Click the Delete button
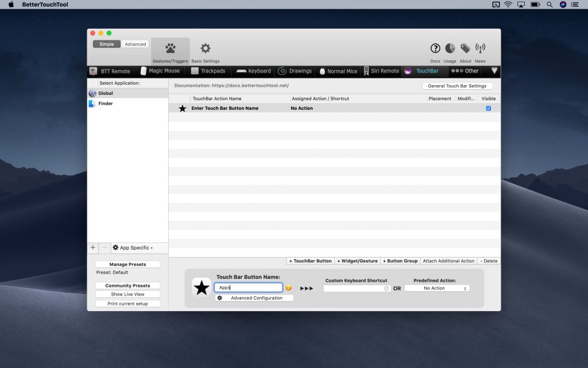 [x=489, y=260]
